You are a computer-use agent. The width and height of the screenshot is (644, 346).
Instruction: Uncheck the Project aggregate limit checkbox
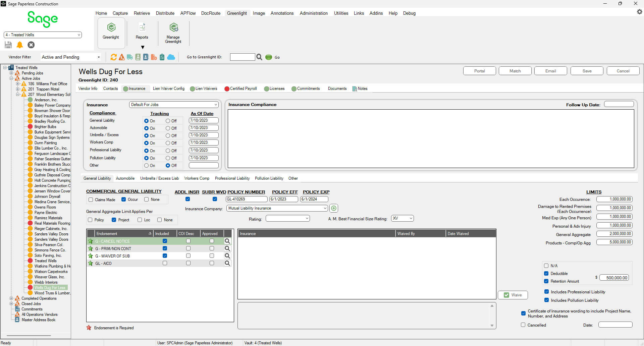tap(114, 220)
